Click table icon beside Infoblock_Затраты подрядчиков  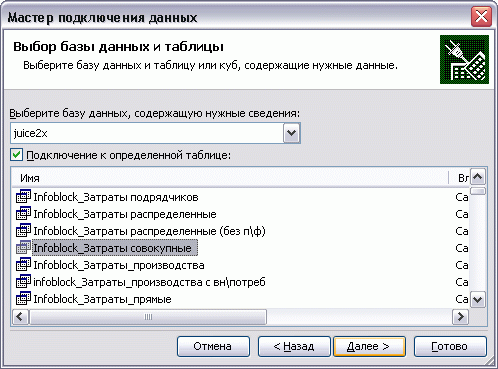[23, 197]
